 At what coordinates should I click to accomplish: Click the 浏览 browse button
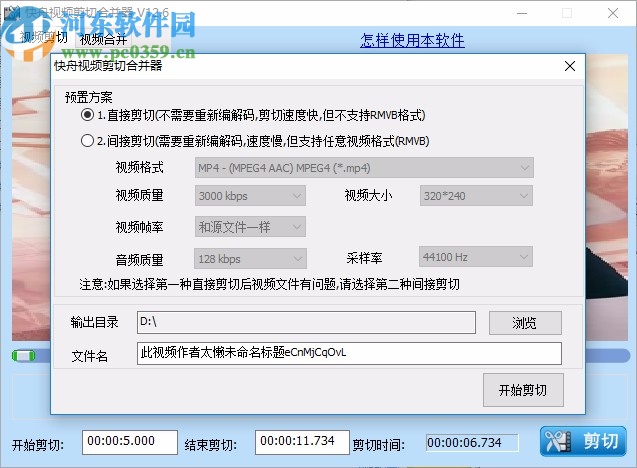[525, 323]
